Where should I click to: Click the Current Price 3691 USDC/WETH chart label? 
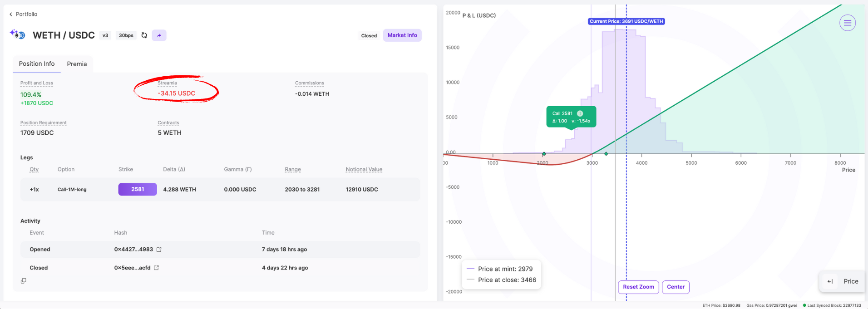point(626,21)
